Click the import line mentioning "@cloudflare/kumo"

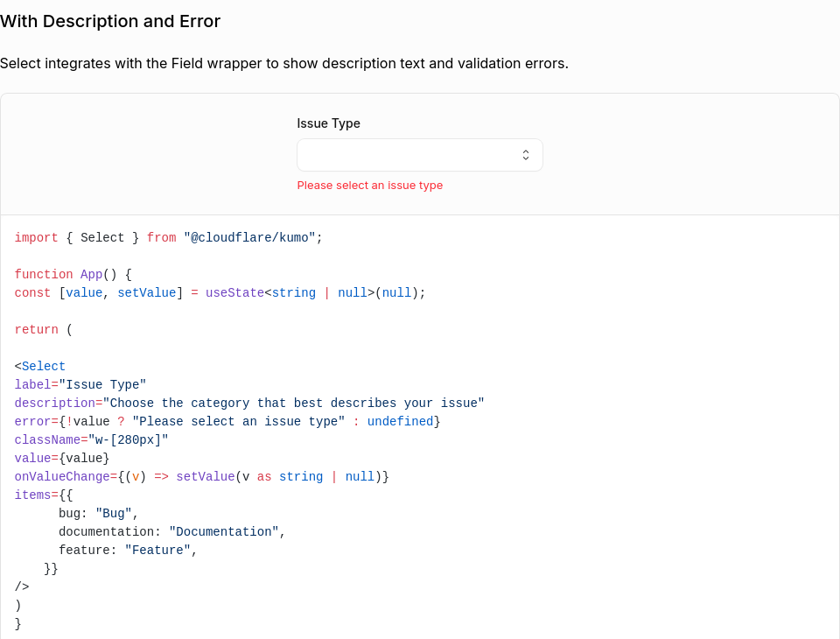(168, 237)
